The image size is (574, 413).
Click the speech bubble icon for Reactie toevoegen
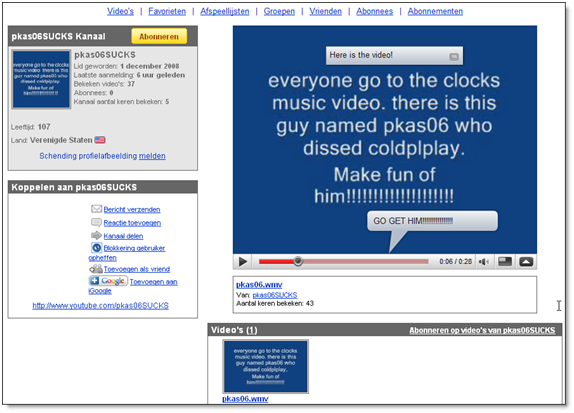pyautogui.click(x=96, y=222)
